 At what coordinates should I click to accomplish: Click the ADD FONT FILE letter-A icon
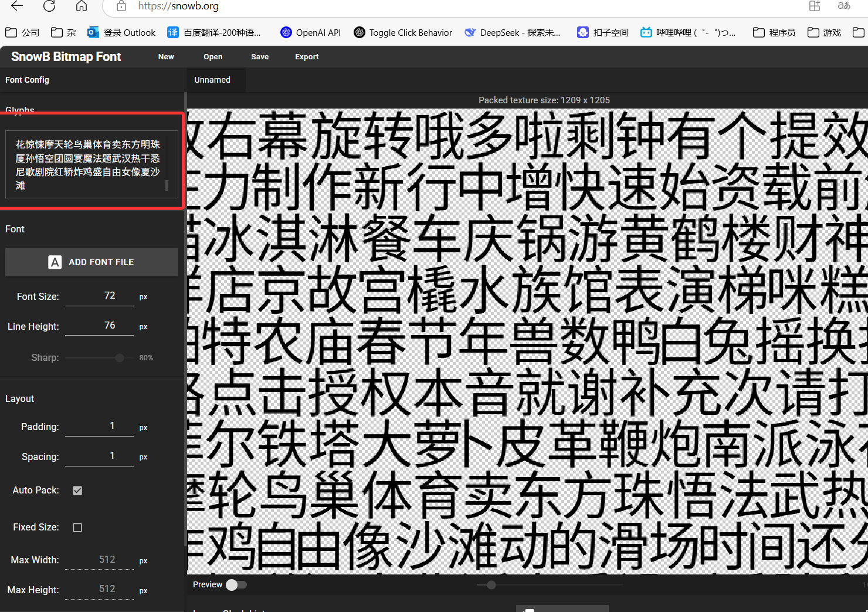point(55,262)
